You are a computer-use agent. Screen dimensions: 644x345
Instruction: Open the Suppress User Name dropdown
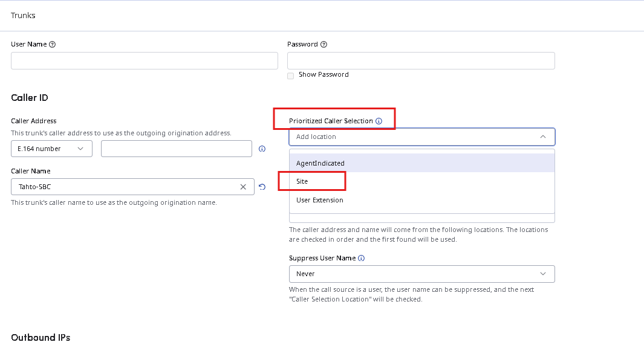tap(421, 274)
